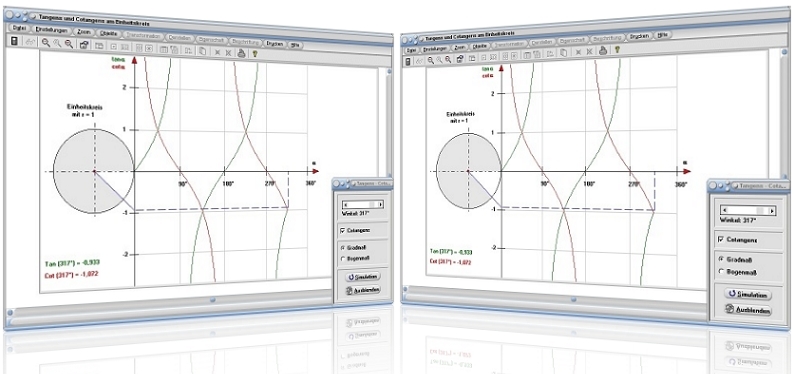The width and height of the screenshot is (794, 374).
Task: Click Winkel scrollbar track in right control panel
Action: tap(748, 210)
